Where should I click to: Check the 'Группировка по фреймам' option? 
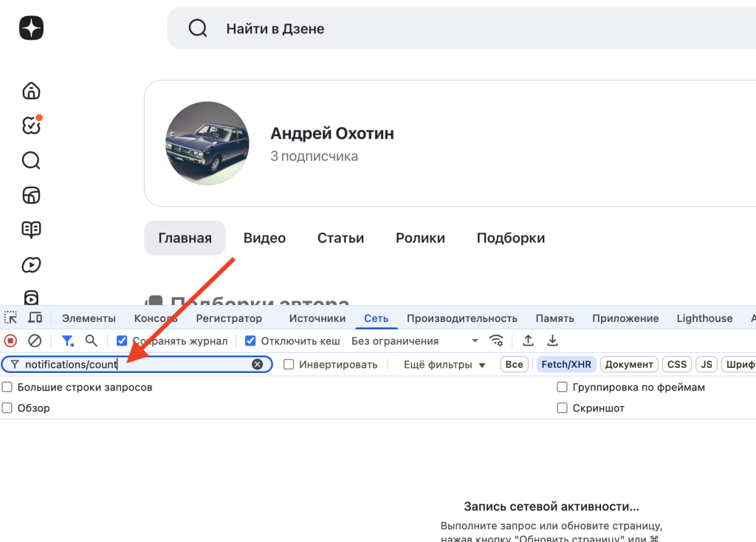click(x=563, y=388)
